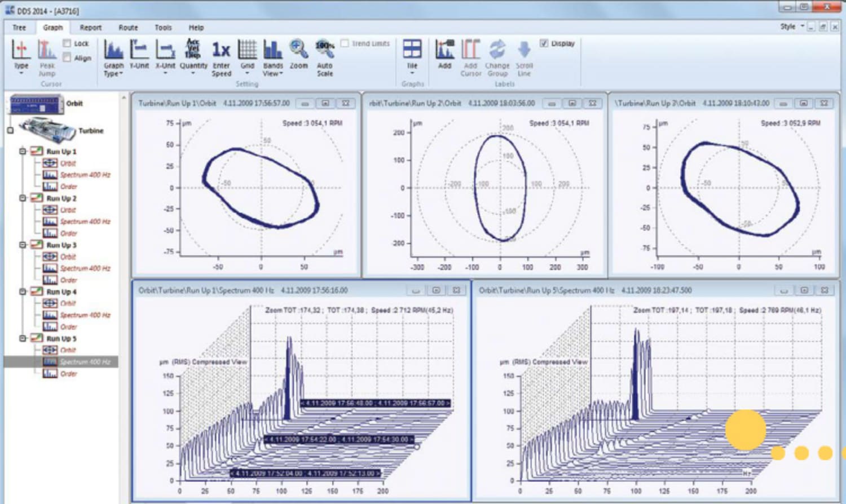Screen dimensions: 846x504
Task: Select Run Up 2 Spectrum 400 Hz item
Action: pyautogui.click(x=85, y=222)
